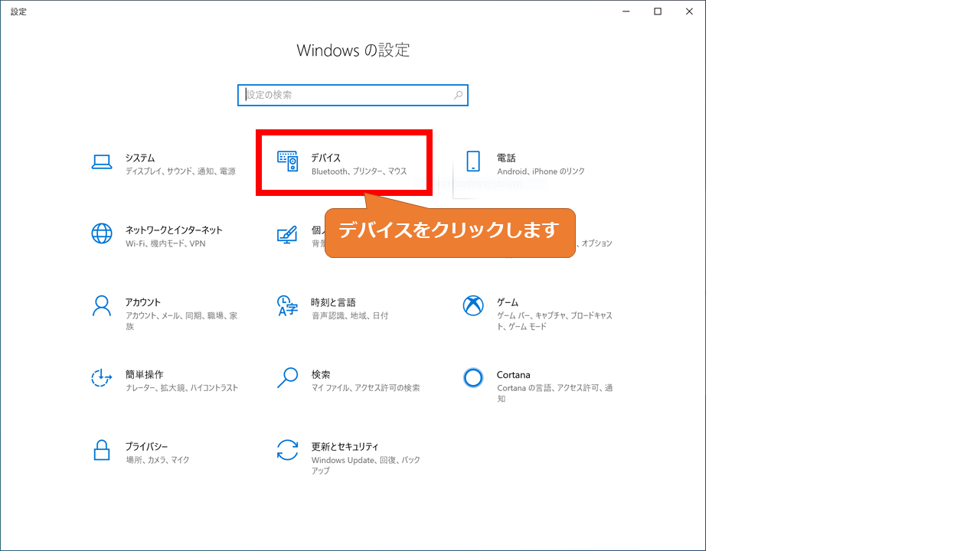Close the 設定 window
The height and width of the screenshot is (551, 980).
tap(689, 11)
